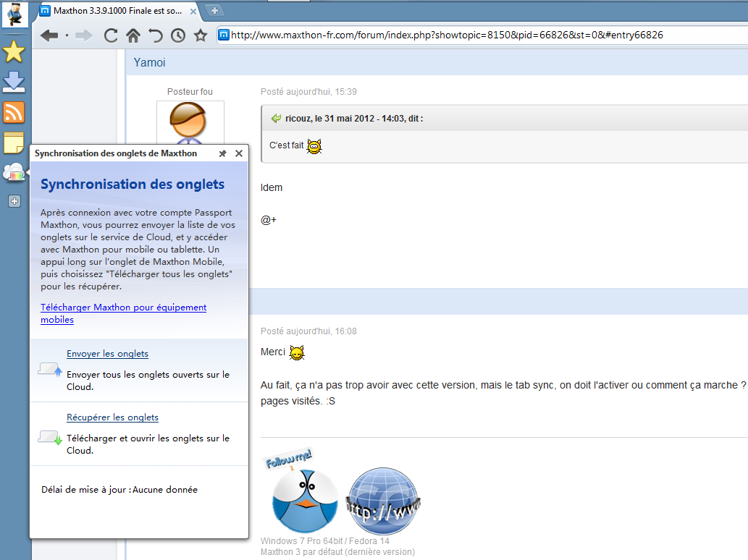The image size is (748, 560).
Task: Open the History clock icon
Action: (178, 35)
